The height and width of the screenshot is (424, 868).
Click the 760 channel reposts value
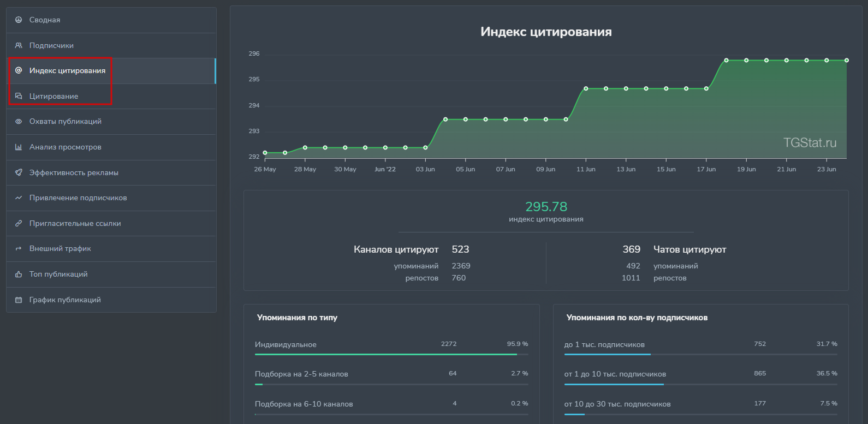(459, 278)
